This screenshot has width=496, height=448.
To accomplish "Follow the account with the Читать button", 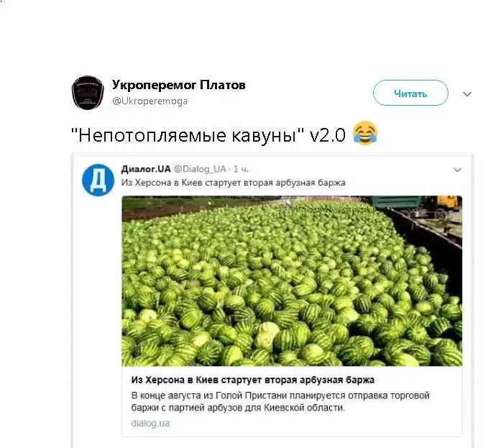I will click(x=410, y=93).
